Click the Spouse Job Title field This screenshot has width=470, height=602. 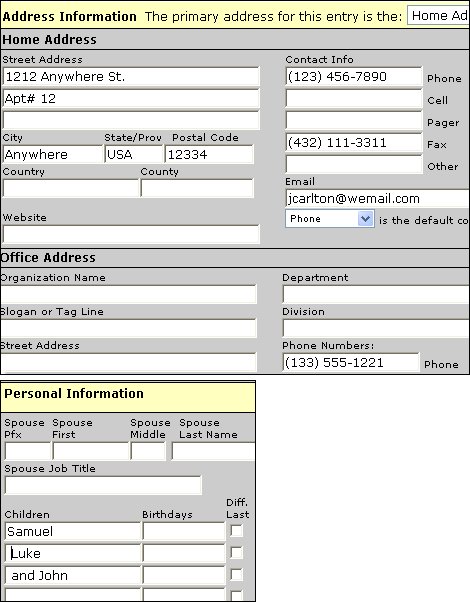point(103,485)
